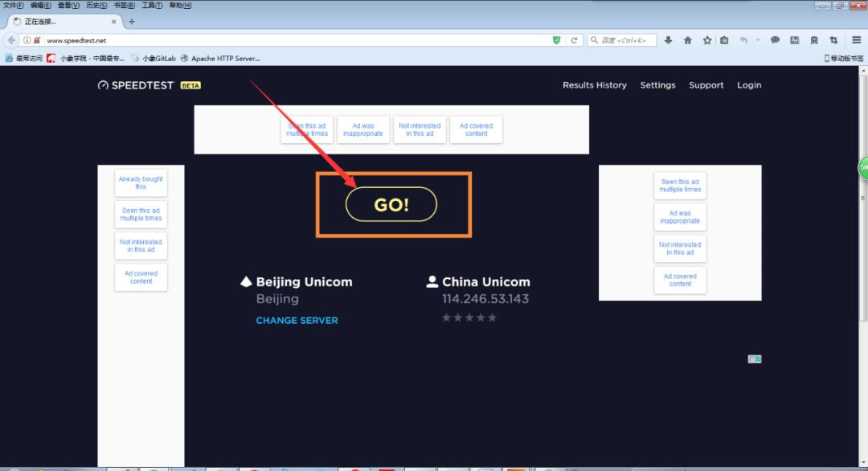Screen dimensions: 868x471
Task: Open the 工具(T) menu
Action: click(152, 6)
